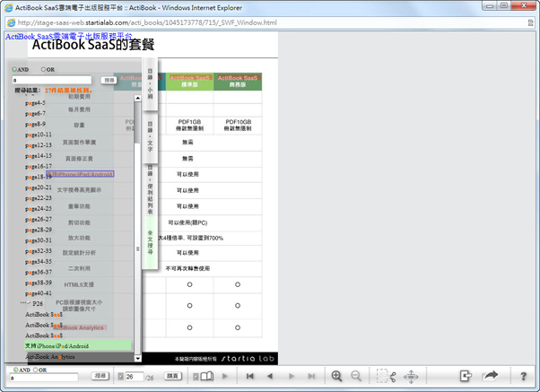Click the browser address bar URL
The height and width of the screenshot is (392, 540).
pyautogui.click(x=147, y=22)
